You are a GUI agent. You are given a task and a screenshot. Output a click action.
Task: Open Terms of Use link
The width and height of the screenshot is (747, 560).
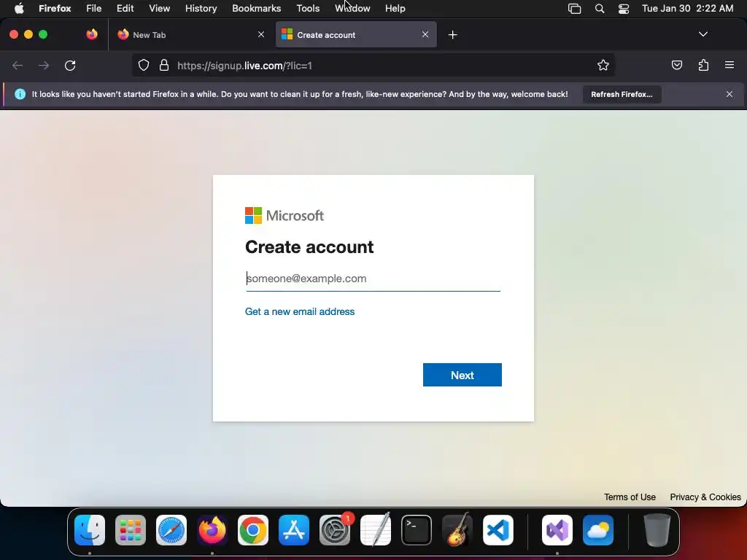[630, 497]
